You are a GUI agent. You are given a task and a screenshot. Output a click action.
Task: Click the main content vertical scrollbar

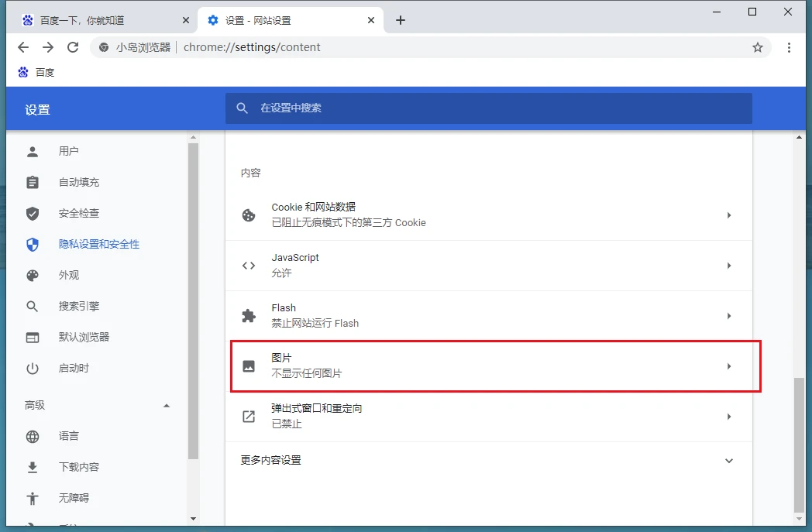pos(800,445)
